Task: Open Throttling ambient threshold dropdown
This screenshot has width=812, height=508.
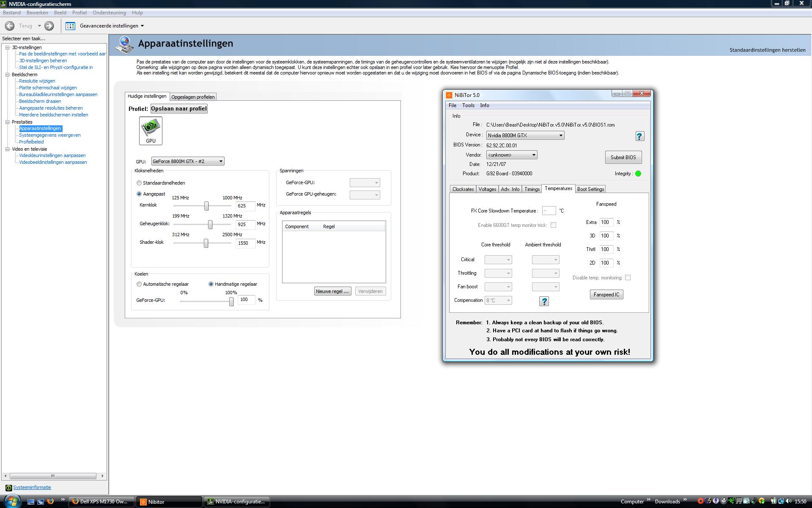Action: point(546,273)
